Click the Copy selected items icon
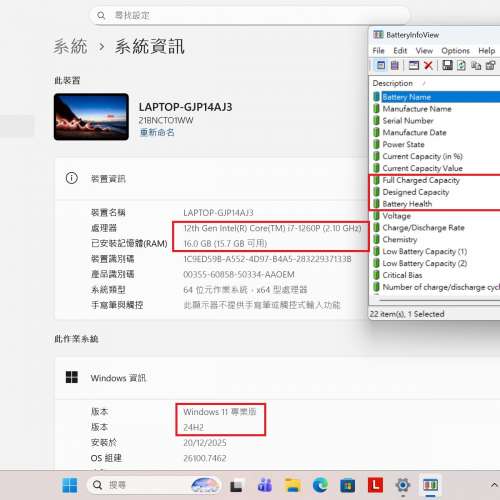This screenshot has width=500, height=500. (x=476, y=65)
